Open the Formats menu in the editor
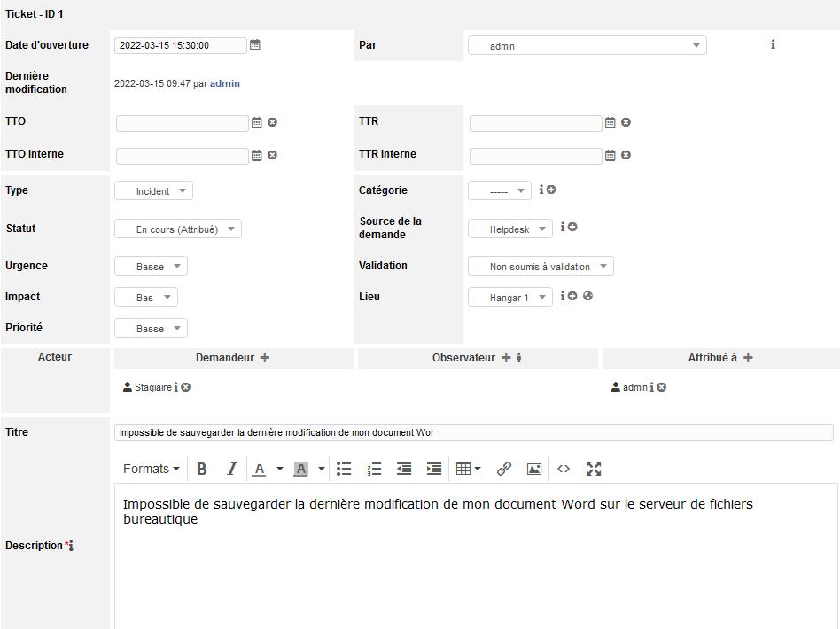This screenshot has width=840, height=629. pyautogui.click(x=151, y=469)
